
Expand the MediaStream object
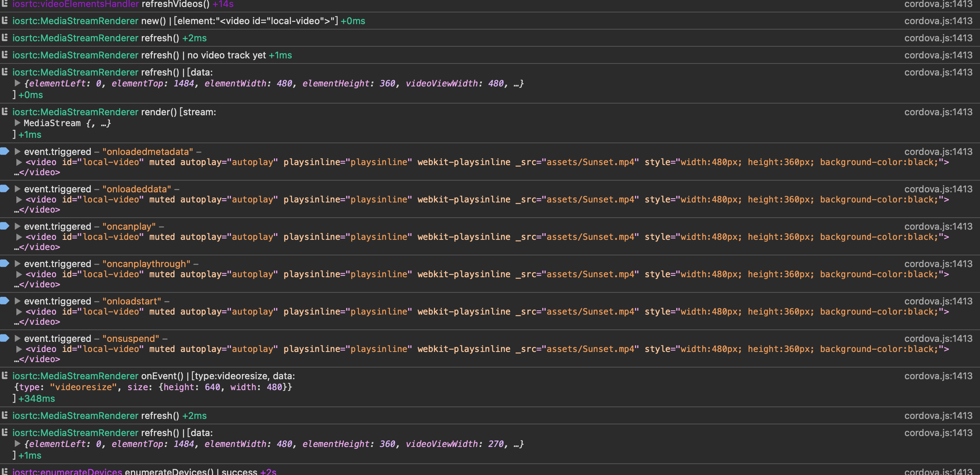tap(17, 123)
